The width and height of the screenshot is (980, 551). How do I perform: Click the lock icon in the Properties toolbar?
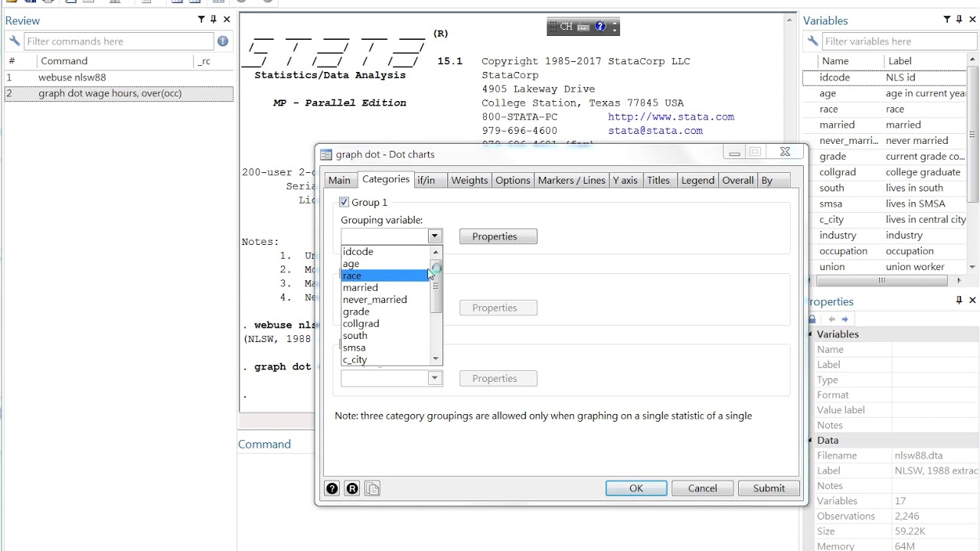812,319
